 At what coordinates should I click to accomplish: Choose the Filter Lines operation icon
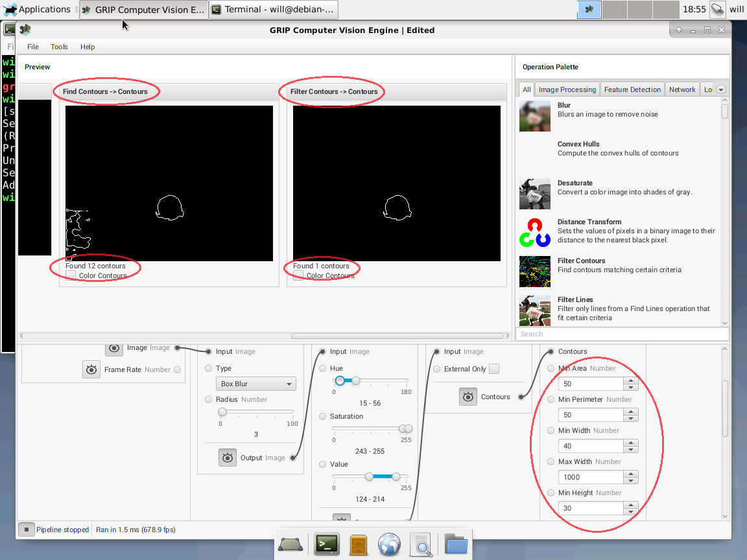point(534,310)
